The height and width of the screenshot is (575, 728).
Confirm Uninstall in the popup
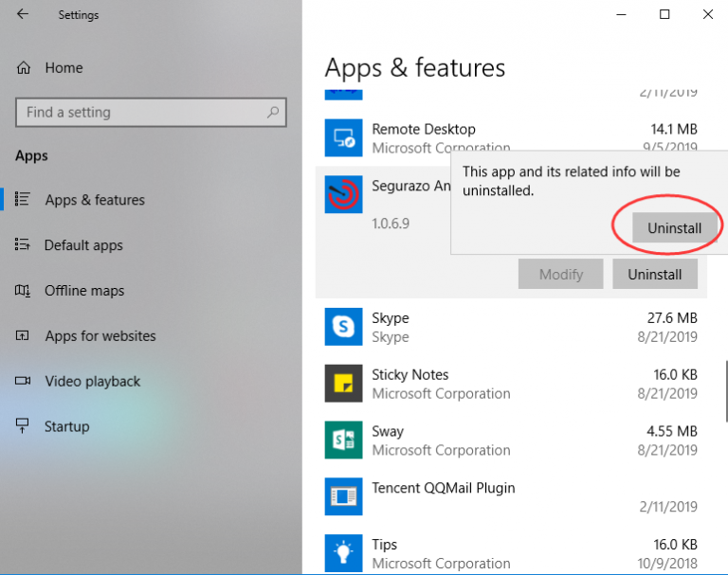click(x=674, y=228)
